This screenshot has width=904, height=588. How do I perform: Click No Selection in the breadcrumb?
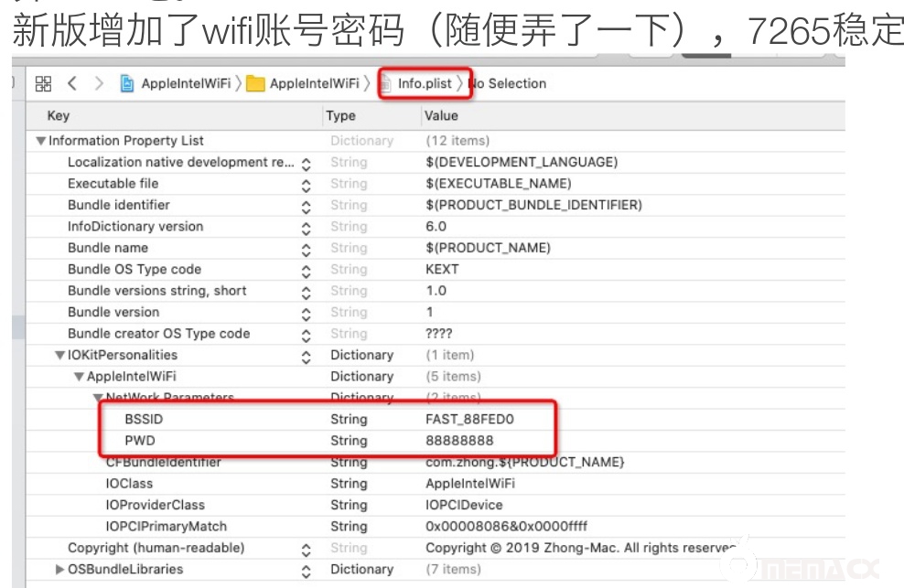coord(508,83)
